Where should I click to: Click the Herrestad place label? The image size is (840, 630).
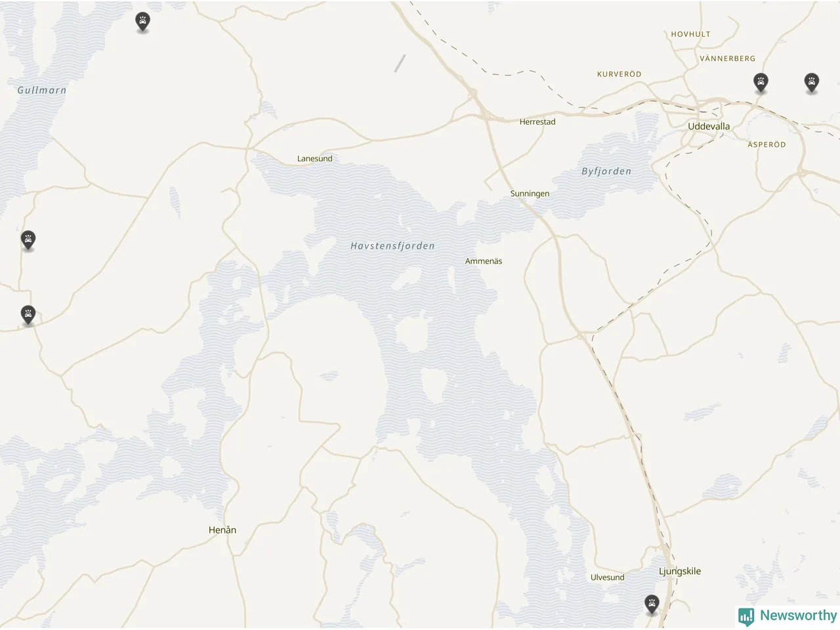pyautogui.click(x=537, y=122)
